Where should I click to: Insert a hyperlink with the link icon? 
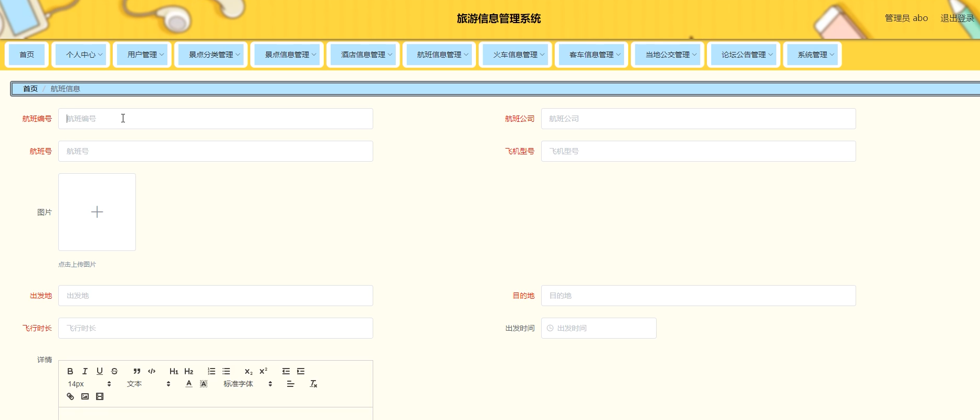point(70,396)
